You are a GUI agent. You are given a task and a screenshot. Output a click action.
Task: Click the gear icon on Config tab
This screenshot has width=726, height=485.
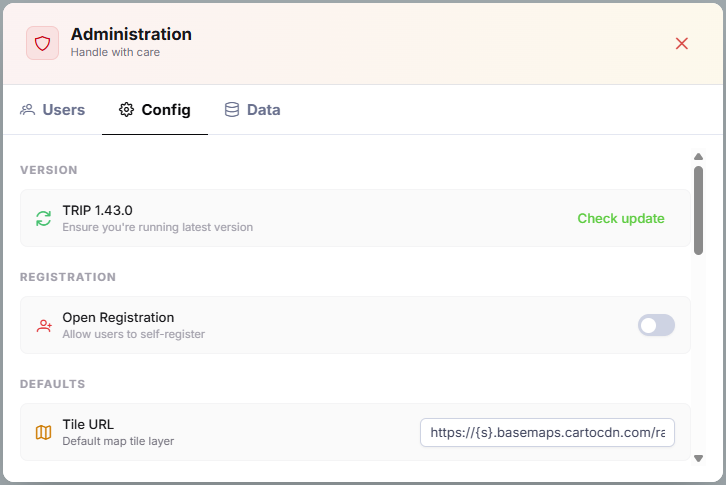click(126, 110)
